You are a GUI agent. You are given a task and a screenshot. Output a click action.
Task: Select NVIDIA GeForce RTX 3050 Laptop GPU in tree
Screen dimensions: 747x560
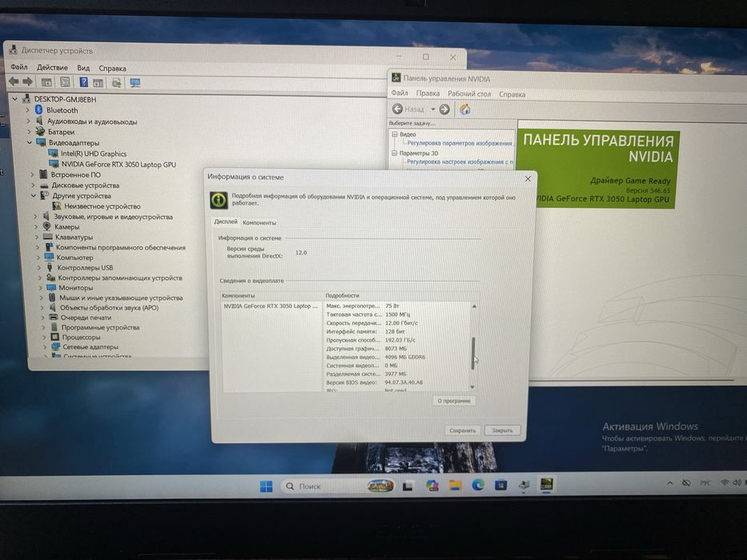point(118,164)
